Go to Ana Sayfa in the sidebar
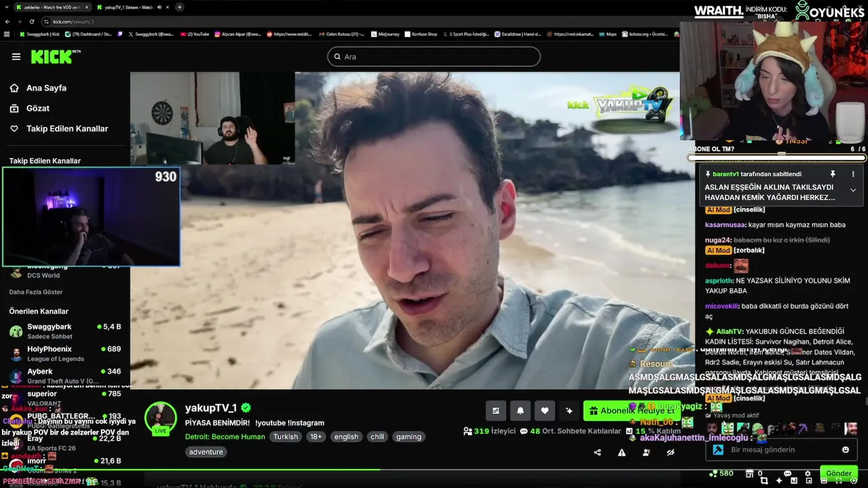Image resolution: width=868 pixels, height=488 pixels. 46,88
